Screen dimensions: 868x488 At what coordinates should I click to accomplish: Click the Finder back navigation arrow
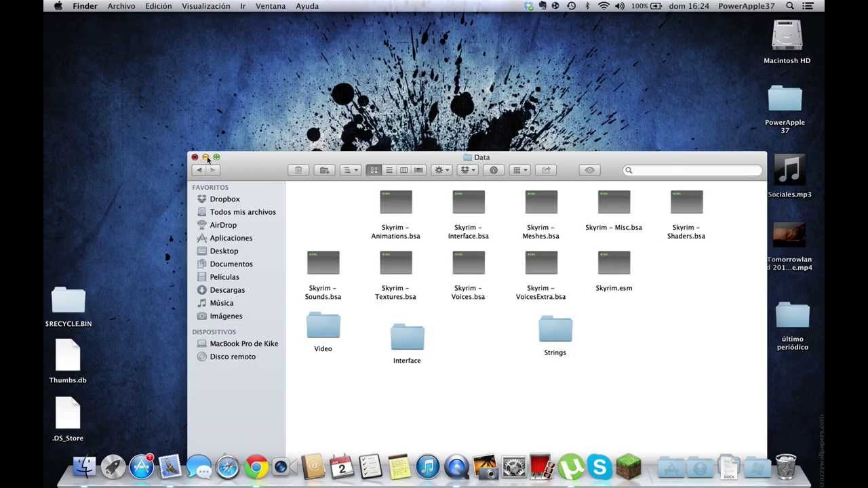pos(198,170)
